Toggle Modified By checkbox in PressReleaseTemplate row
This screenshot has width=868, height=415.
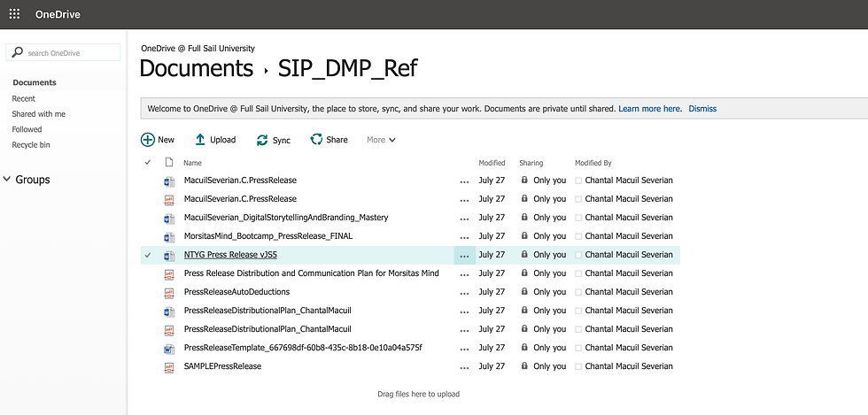[x=578, y=348]
